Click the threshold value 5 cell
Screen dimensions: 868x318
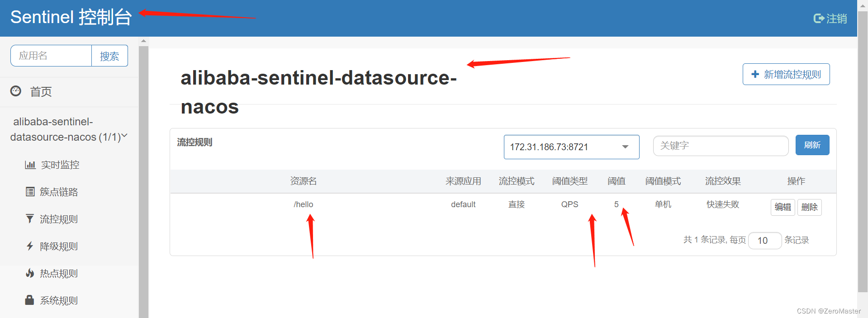point(616,204)
